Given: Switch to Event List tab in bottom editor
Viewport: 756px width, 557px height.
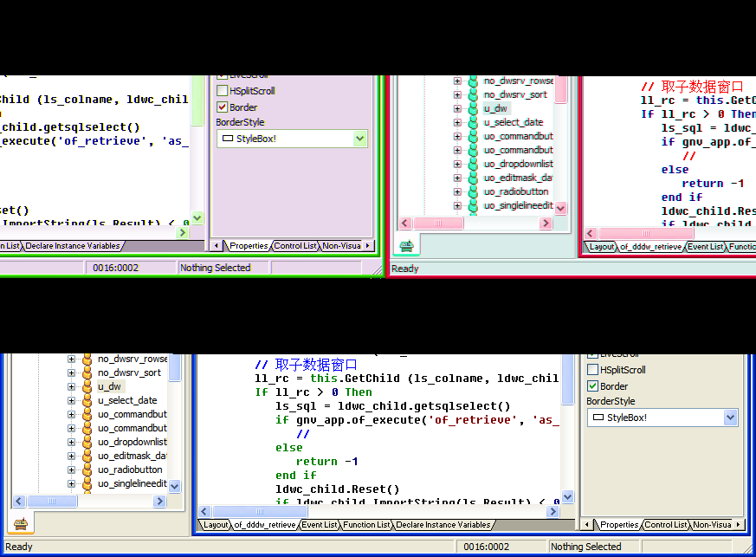Looking at the screenshot, I should click(320, 525).
